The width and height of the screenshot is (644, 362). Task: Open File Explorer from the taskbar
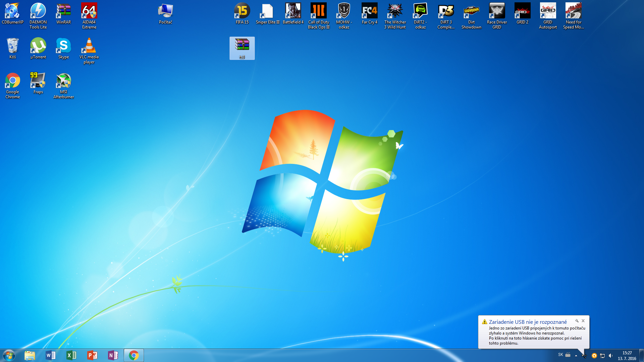pos(30,355)
